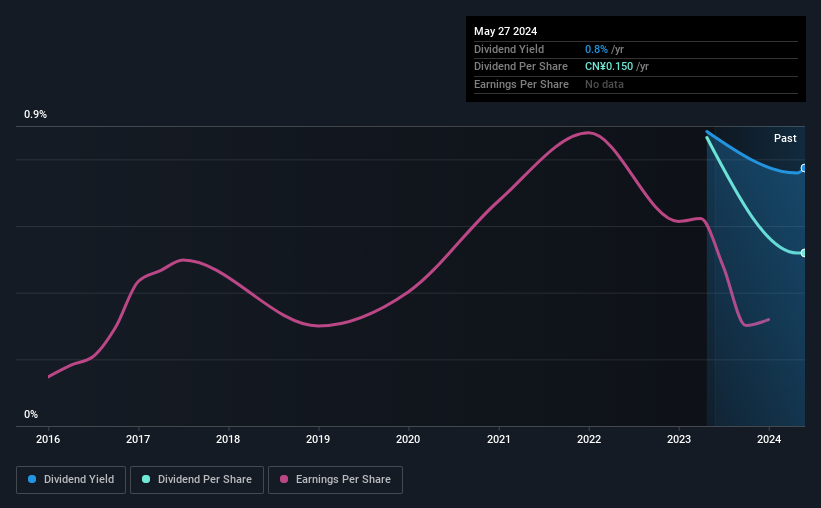Click the blue Dividend Yield legend dot
This screenshot has height=508, width=821.
tap(32, 479)
